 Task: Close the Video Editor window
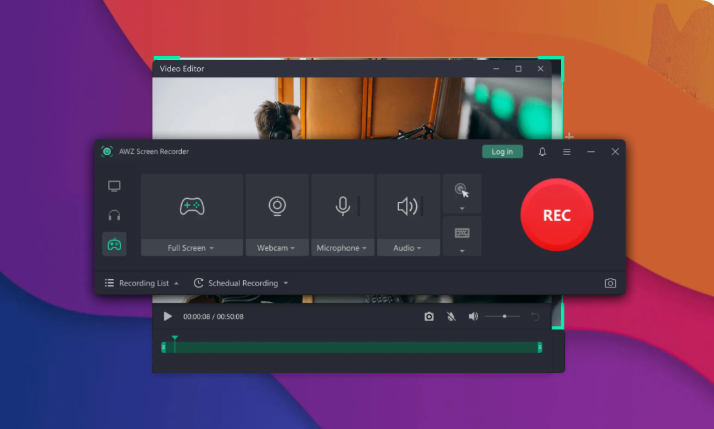(540, 69)
